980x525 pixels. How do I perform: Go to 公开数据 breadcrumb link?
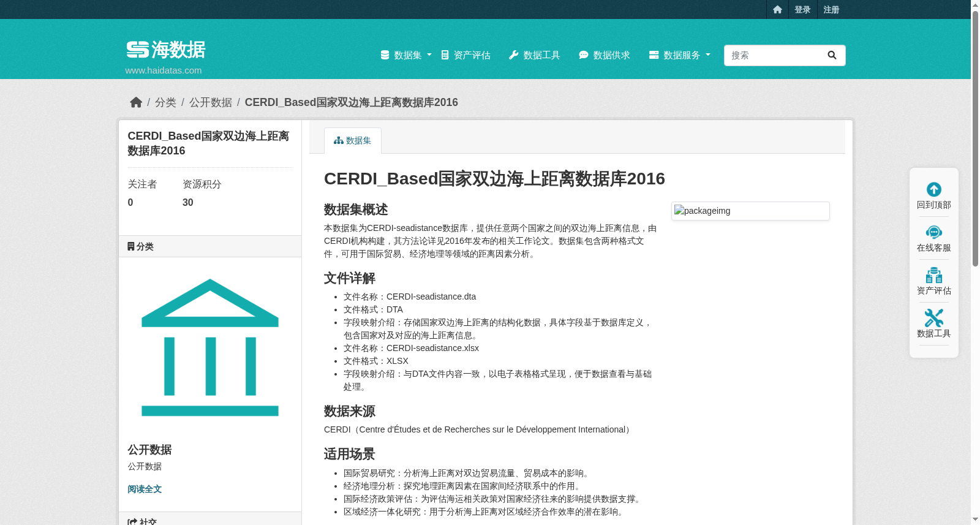coord(211,102)
